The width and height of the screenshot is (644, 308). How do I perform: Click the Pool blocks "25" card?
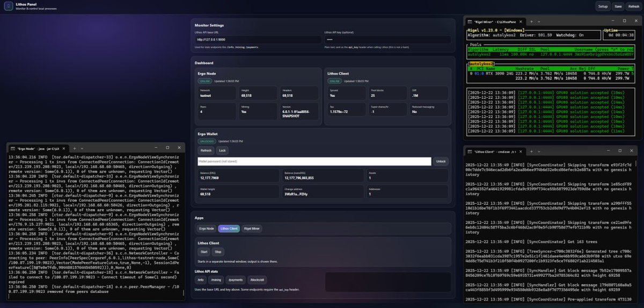[387, 93]
